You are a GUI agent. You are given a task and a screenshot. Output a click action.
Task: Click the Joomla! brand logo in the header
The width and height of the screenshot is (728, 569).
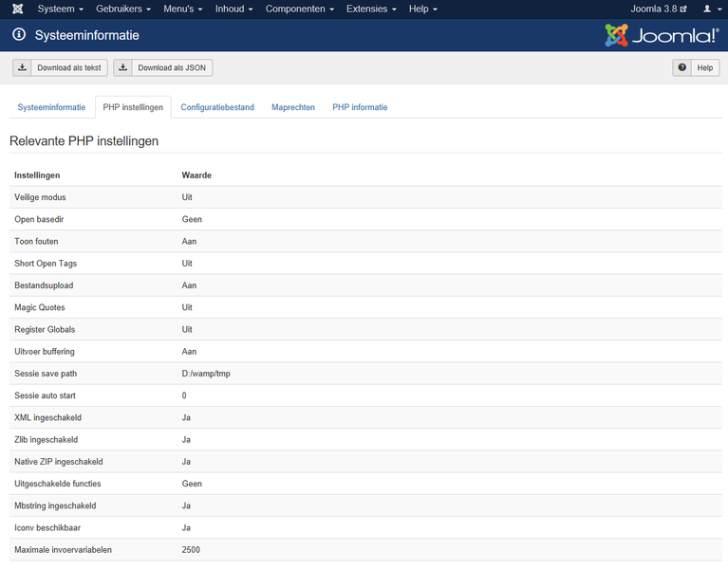662,35
